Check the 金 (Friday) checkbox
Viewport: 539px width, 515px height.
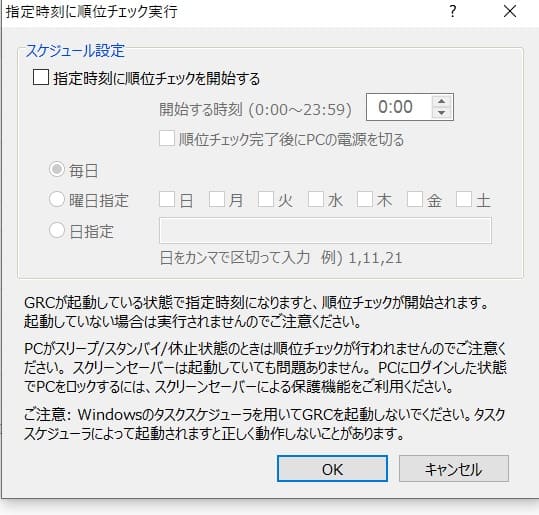tap(415, 199)
